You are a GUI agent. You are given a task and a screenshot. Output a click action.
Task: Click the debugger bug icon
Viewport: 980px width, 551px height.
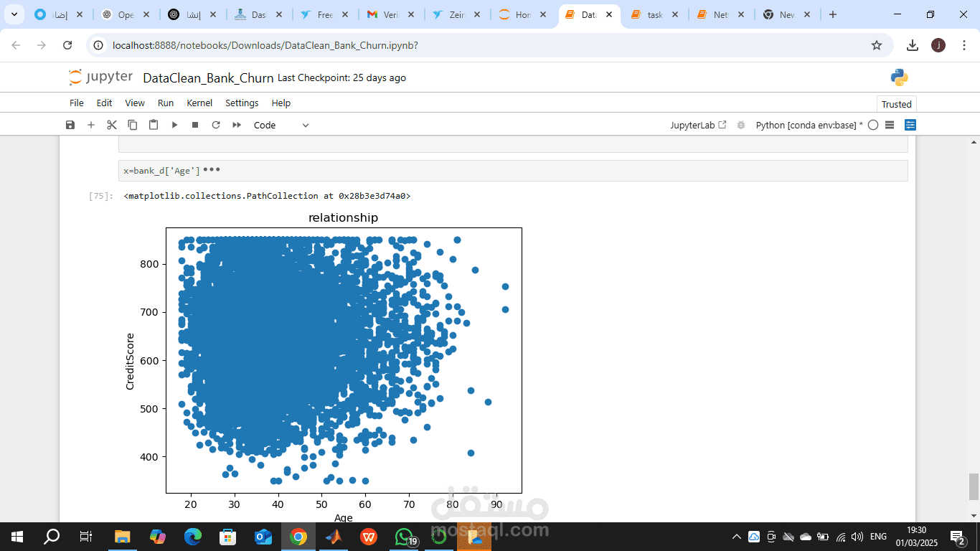(741, 125)
